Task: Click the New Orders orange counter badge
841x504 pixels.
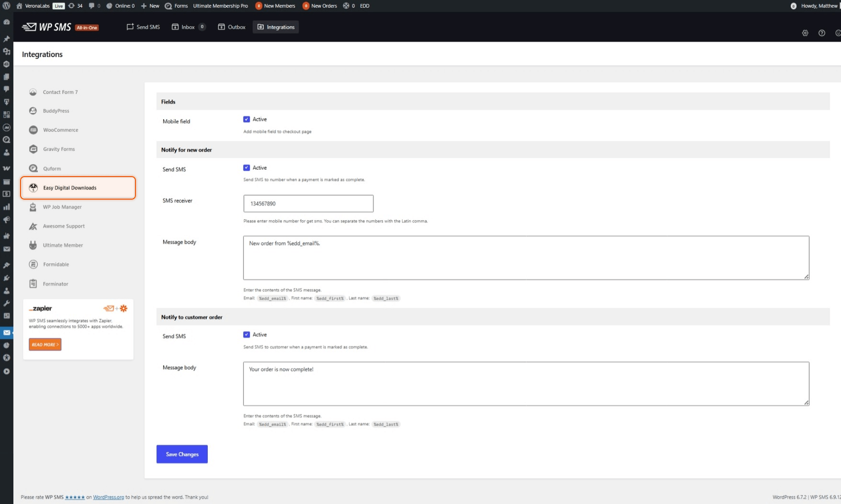Action: click(306, 6)
